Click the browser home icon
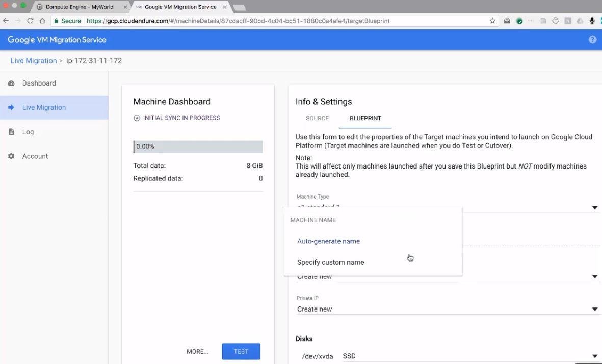Screen dimensions: 602x364 click(42, 21)
